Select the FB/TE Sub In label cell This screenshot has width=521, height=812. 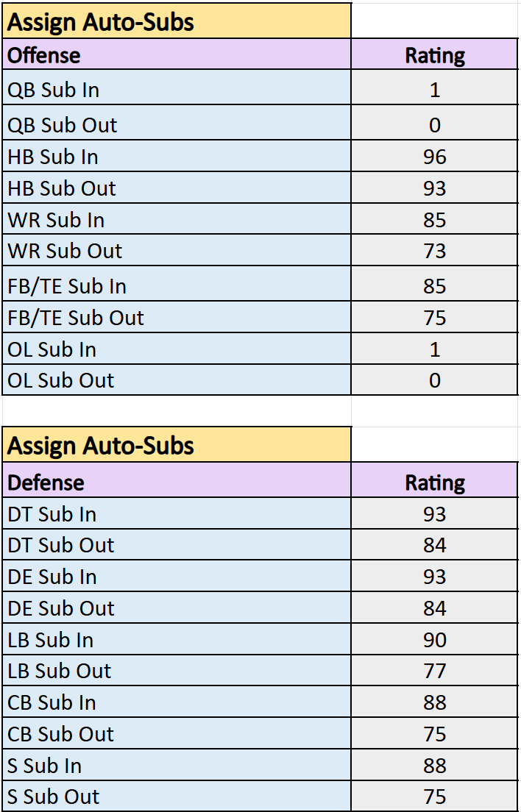(177, 285)
